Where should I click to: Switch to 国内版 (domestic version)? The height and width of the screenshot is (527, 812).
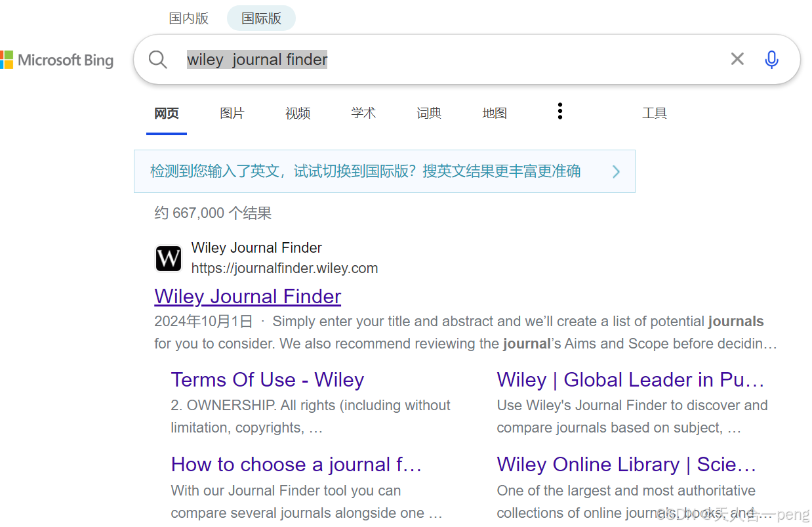click(188, 18)
